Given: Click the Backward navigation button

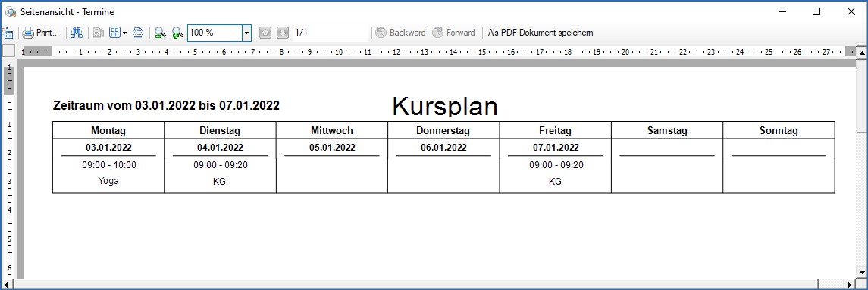Looking at the screenshot, I should click(400, 33).
